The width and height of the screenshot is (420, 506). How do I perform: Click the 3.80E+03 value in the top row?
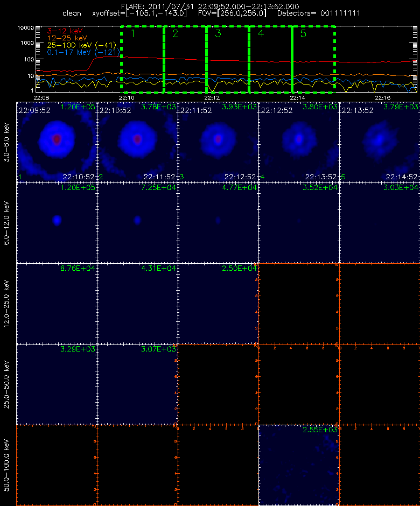[320, 107]
